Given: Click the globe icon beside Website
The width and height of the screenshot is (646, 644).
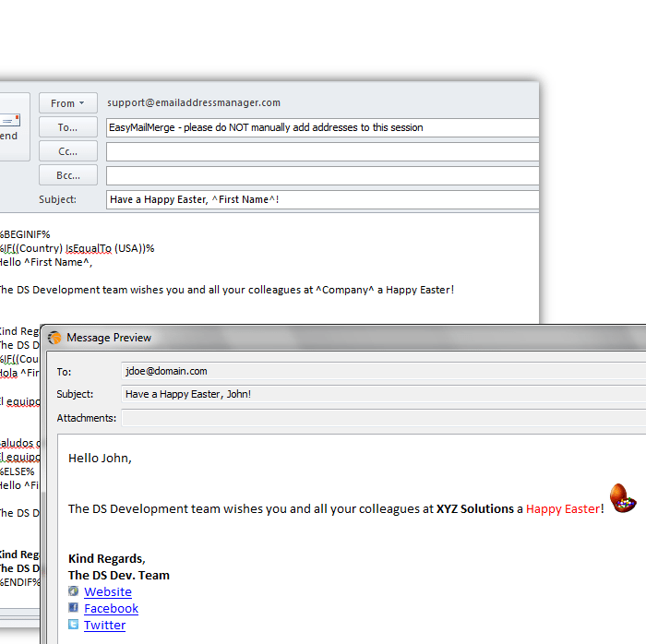Looking at the screenshot, I should [73, 590].
